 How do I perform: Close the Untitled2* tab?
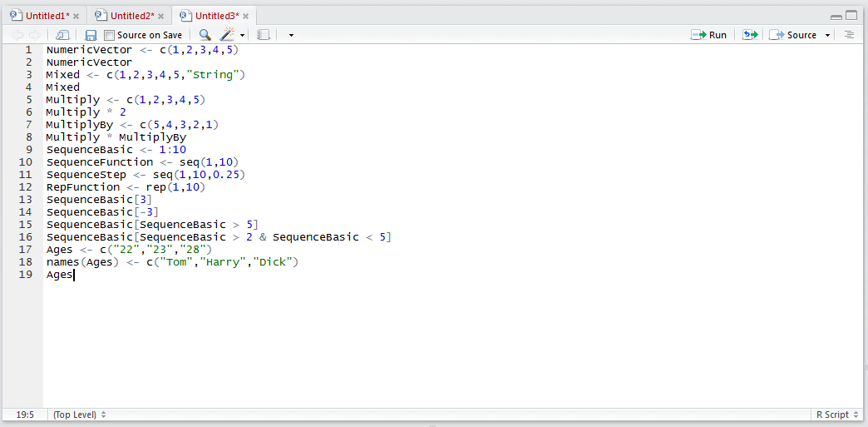161,16
